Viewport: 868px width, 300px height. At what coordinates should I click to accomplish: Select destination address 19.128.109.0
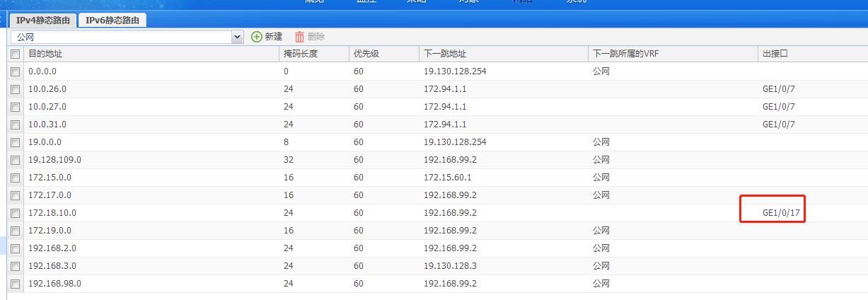54,160
